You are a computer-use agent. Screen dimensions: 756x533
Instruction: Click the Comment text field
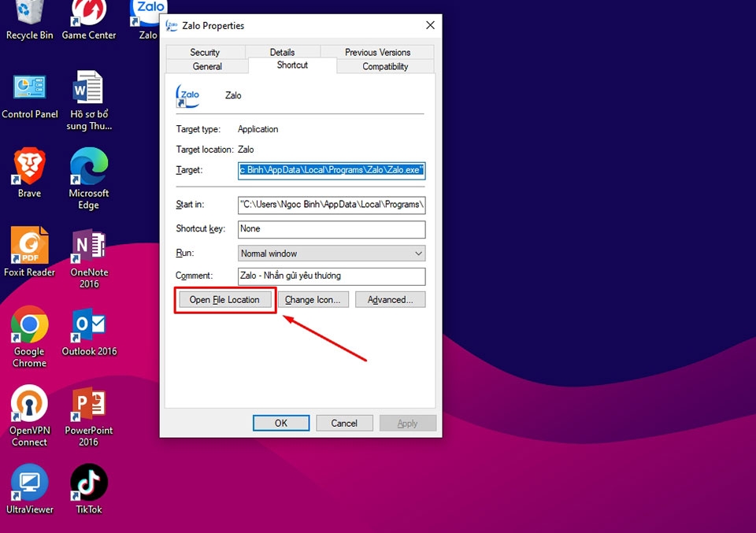click(332, 276)
